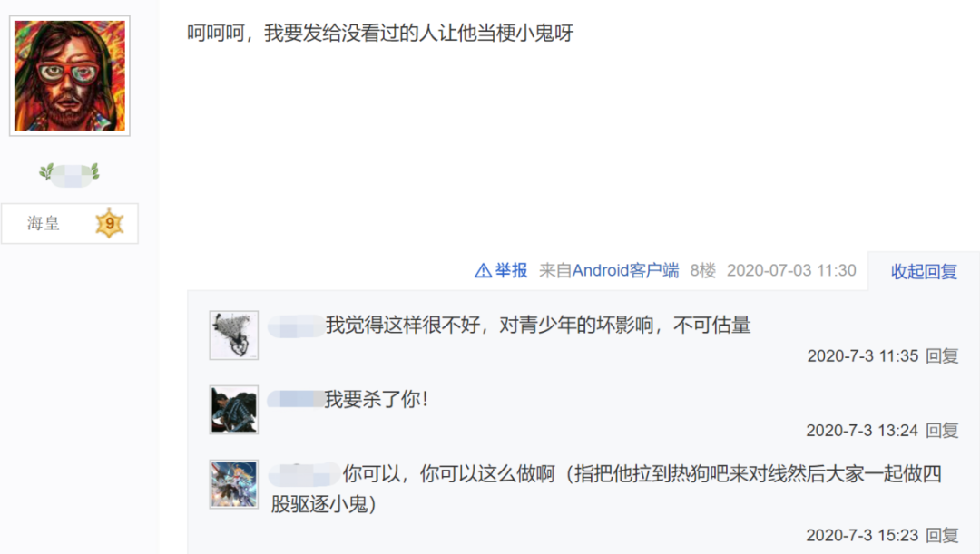Open the third replier's anime avatar
Viewport: 980px width, 554px height.
(x=234, y=484)
